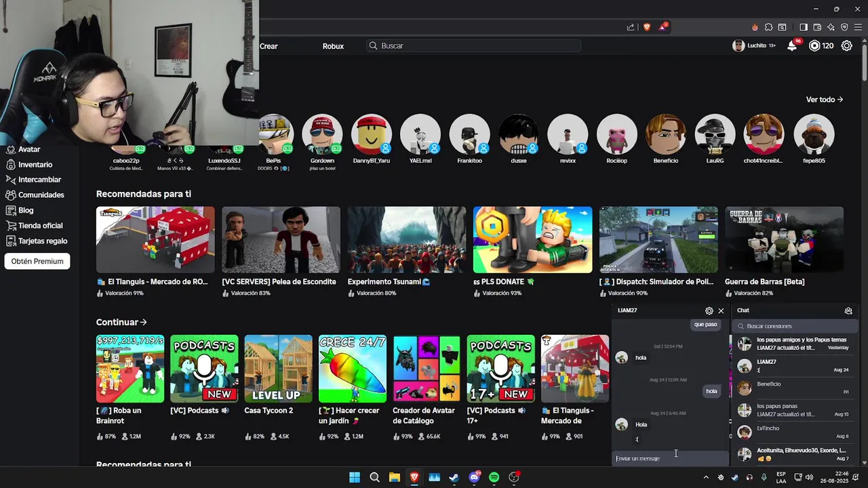
Task: Open the Experimento Tsunami game thumbnail
Action: tap(407, 240)
